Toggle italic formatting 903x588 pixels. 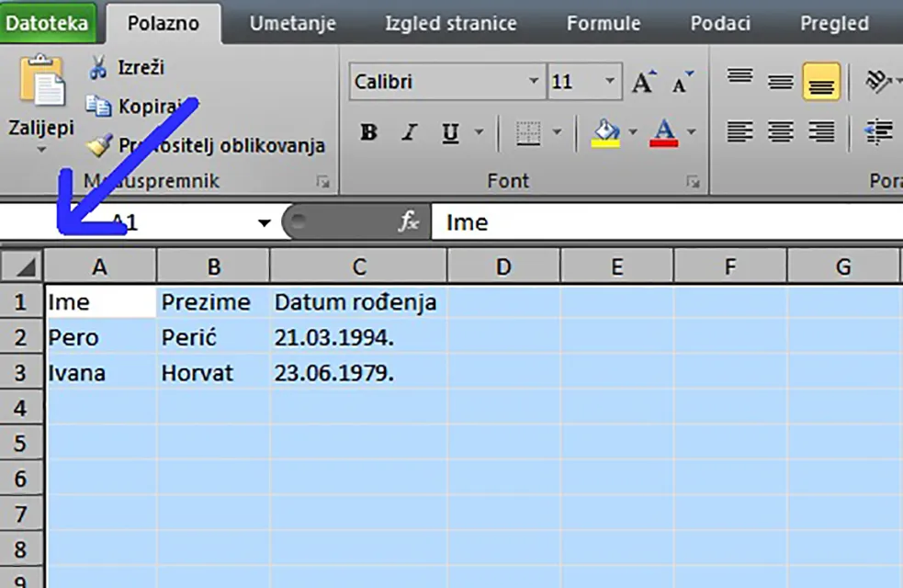coord(410,132)
